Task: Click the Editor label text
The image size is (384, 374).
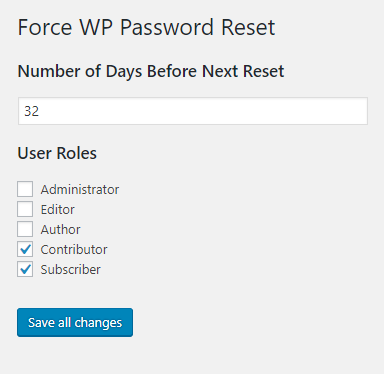Action: (x=57, y=210)
